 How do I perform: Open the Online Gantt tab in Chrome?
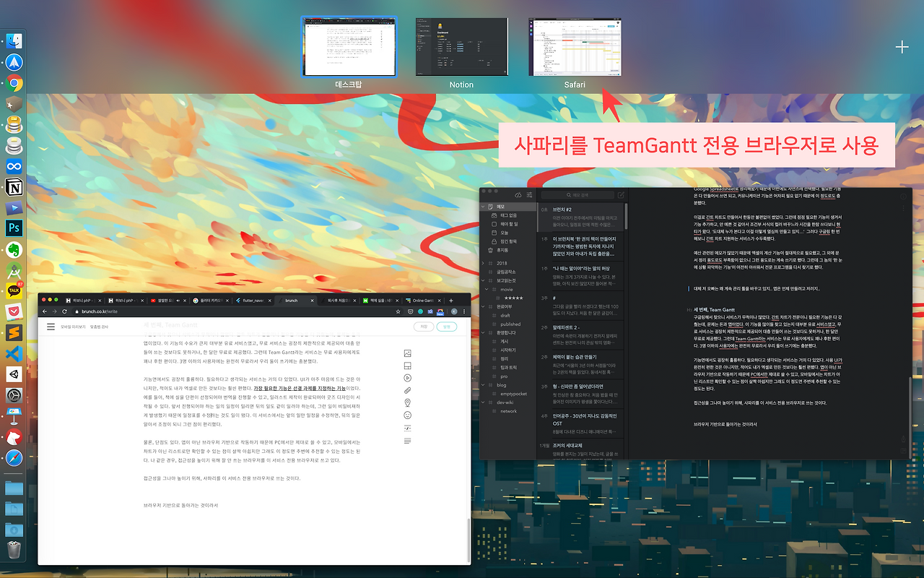tap(422, 300)
